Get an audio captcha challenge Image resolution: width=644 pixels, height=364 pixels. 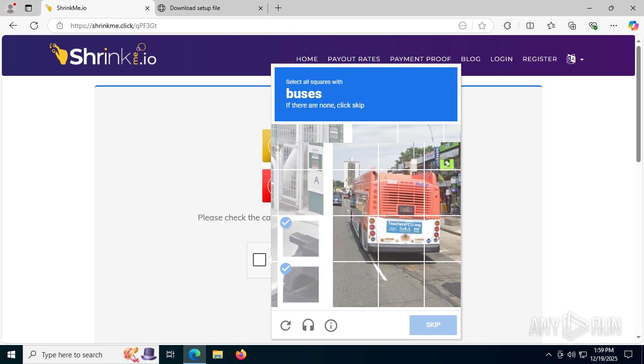pos(308,325)
